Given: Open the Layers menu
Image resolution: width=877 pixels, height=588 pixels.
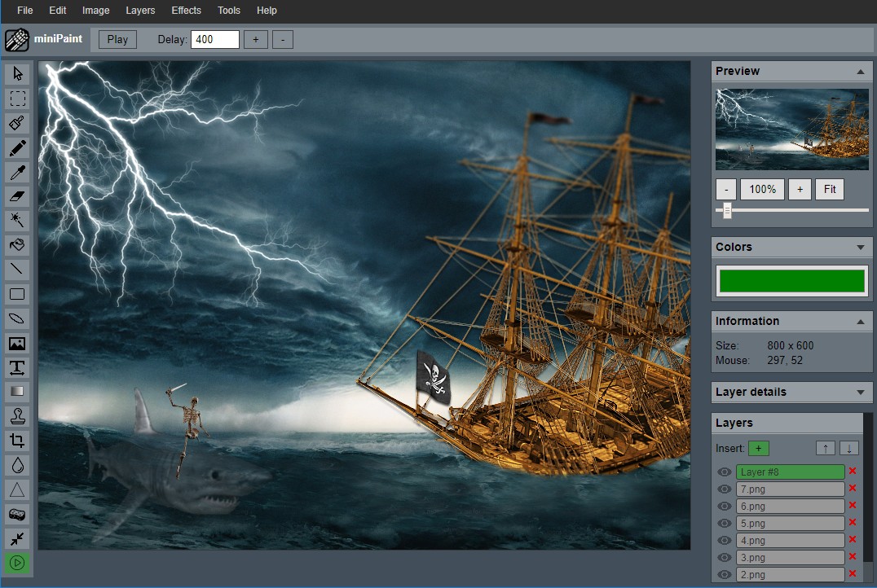Looking at the screenshot, I should (140, 11).
